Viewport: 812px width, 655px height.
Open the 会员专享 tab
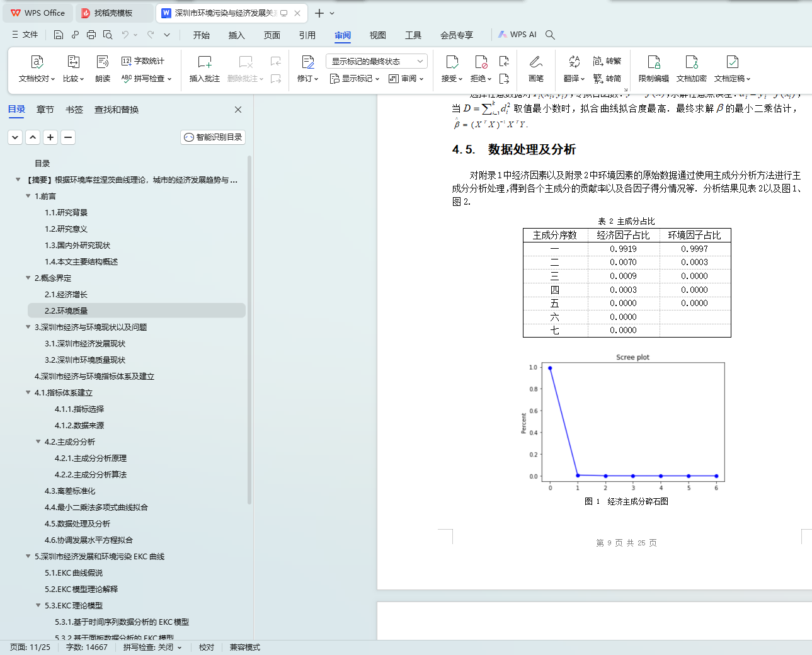click(457, 35)
